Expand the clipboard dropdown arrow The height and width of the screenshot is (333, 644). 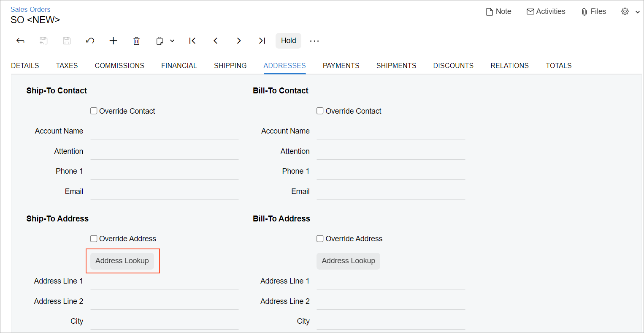[172, 41]
